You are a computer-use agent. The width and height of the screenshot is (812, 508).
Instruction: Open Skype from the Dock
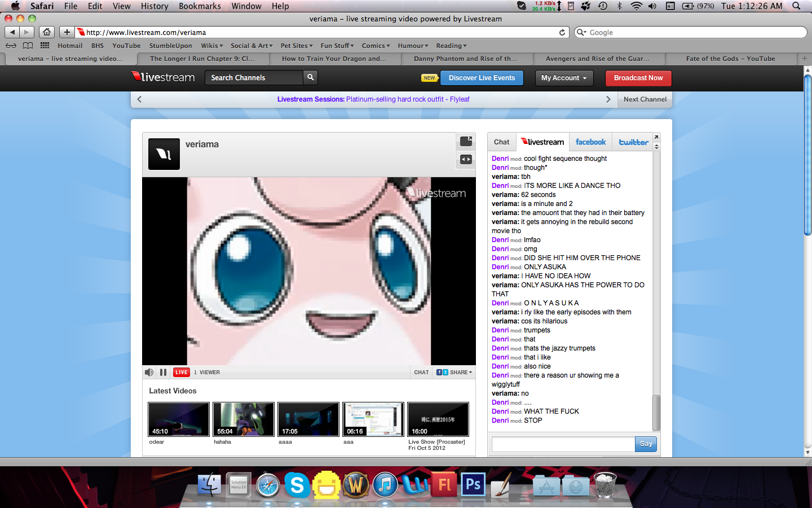(297, 485)
